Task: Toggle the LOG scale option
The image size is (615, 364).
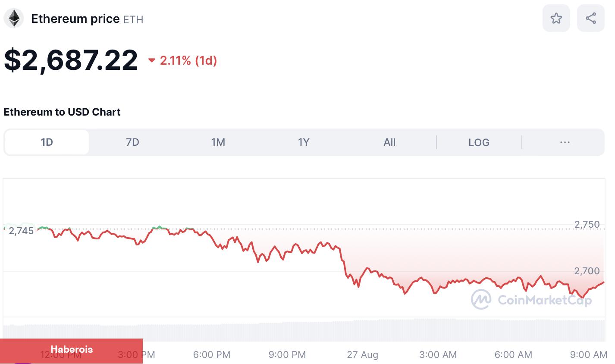Action: pyautogui.click(x=479, y=142)
